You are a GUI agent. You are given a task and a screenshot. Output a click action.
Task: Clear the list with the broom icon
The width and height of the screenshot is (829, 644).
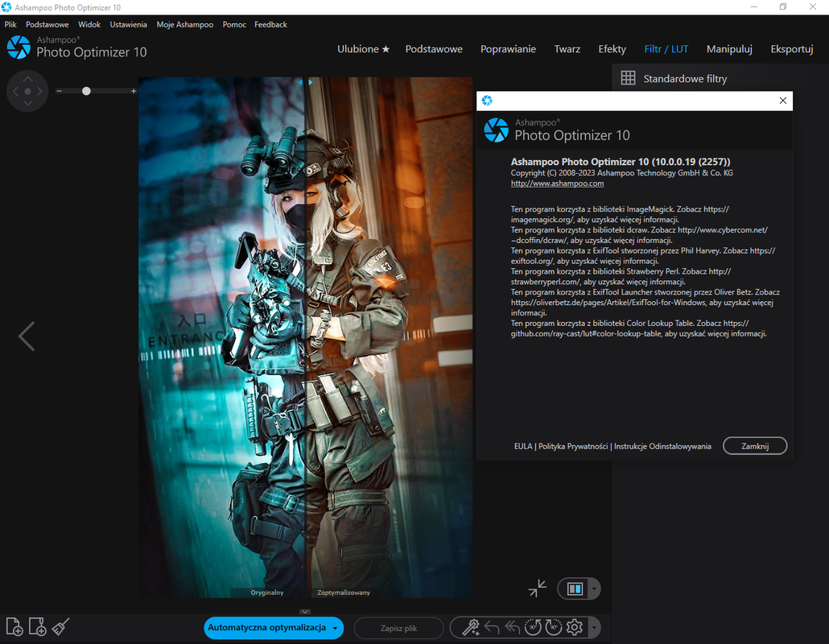(61, 626)
